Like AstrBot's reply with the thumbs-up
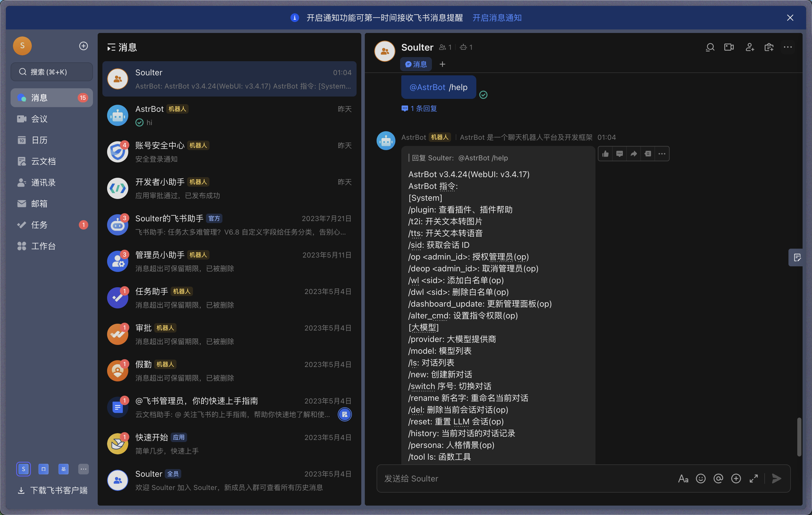Viewport: 812px width, 515px height. click(605, 153)
